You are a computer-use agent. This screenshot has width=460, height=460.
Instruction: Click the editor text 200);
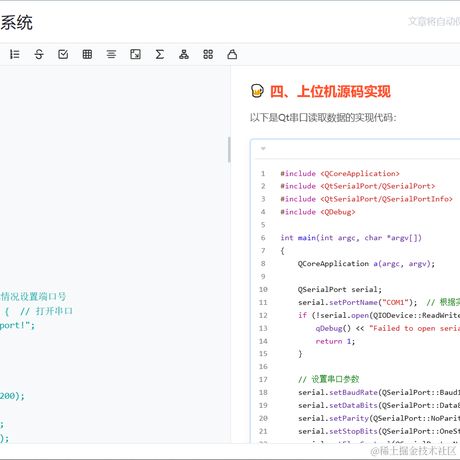(12, 396)
